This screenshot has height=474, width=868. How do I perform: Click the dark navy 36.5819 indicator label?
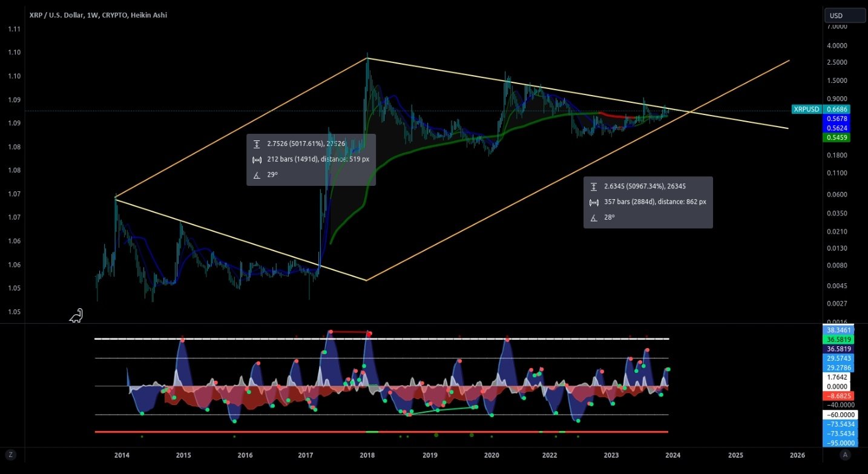838,349
